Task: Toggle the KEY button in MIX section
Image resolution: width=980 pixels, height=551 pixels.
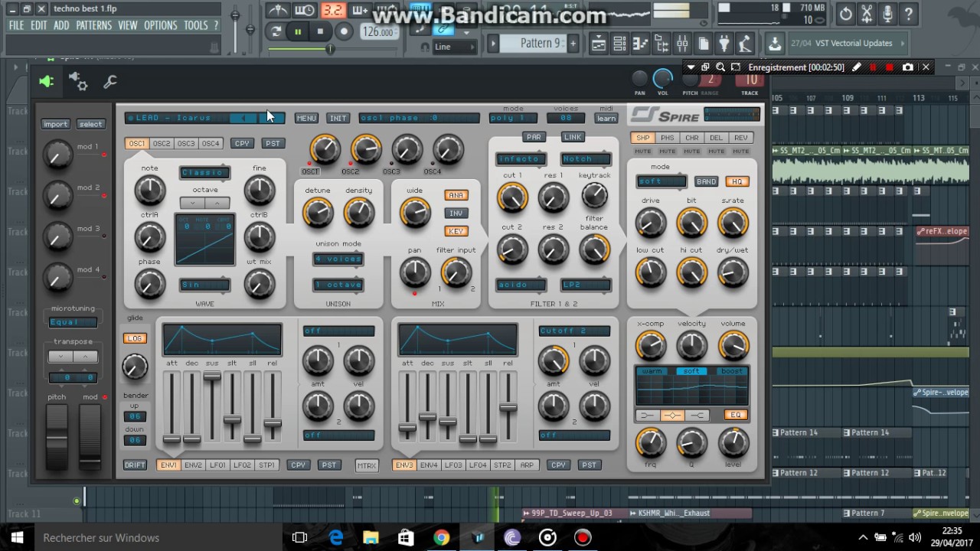Action: 456,230
